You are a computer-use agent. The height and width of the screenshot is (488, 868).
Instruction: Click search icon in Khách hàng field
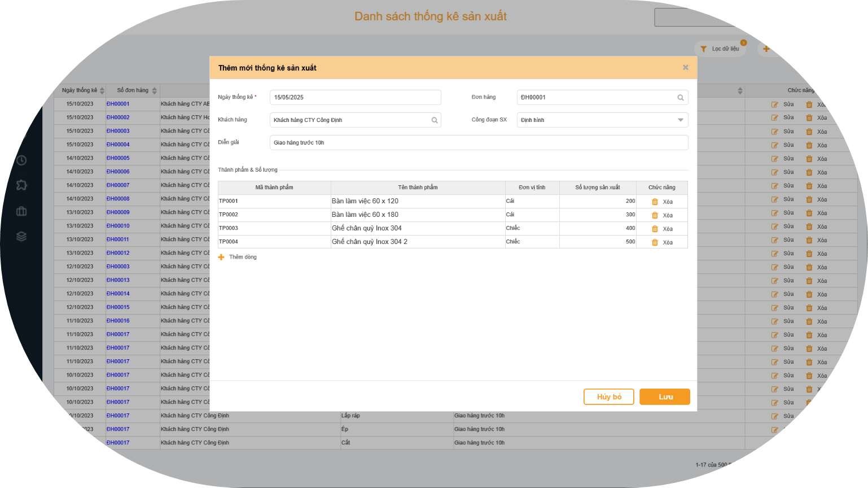tap(435, 120)
